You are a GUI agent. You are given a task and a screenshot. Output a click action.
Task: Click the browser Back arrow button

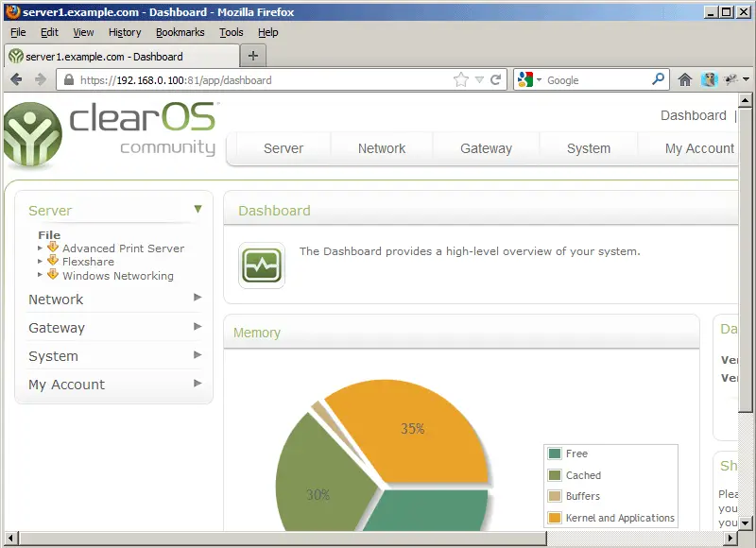[x=16, y=79]
